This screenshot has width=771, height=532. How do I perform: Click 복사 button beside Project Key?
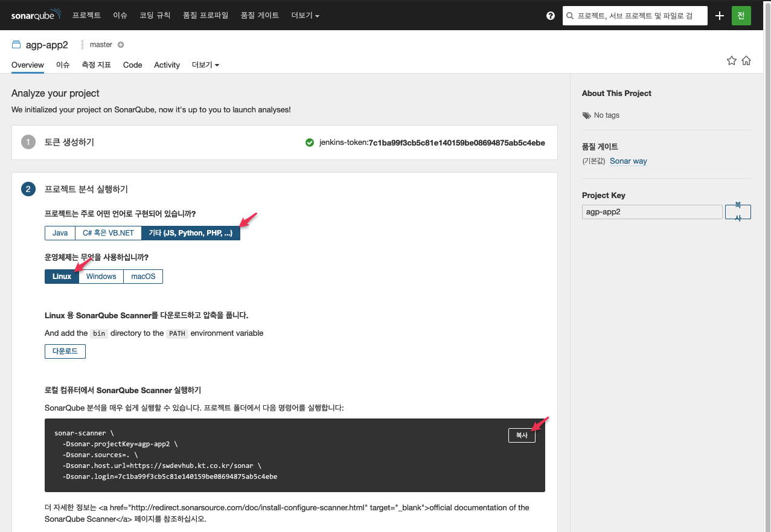738,212
